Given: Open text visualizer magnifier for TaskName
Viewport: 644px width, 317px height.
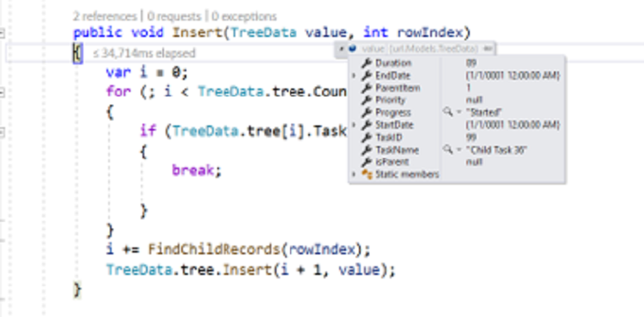Looking at the screenshot, I should (x=447, y=149).
